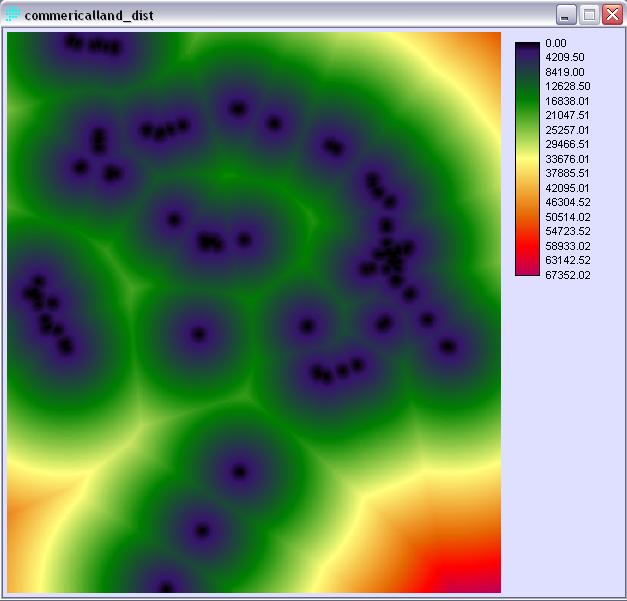Close the commericalland_dist map window
Image resolution: width=627 pixels, height=601 pixels.
[x=611, y=15]
